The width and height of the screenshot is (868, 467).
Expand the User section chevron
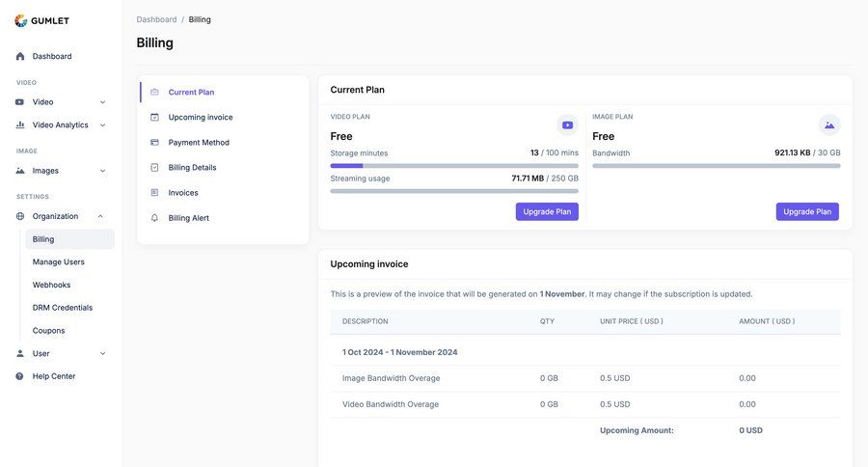pyautogui.click(x=103, y=353)
